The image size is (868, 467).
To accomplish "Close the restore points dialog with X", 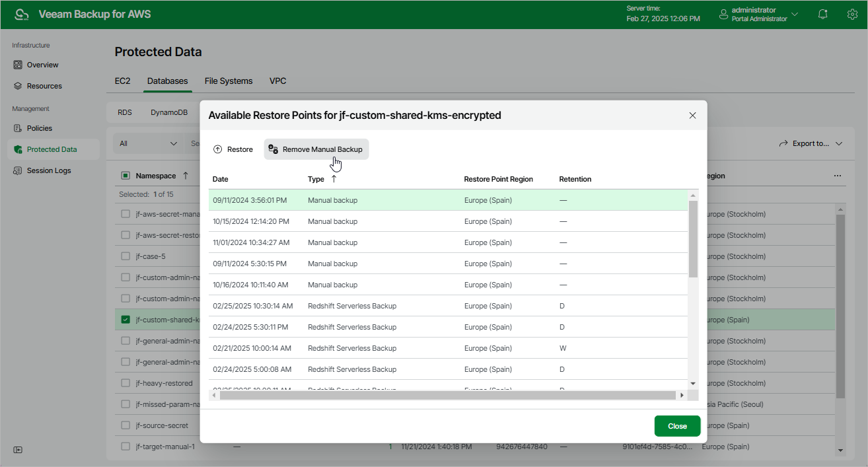I will [x=692, y=116].
